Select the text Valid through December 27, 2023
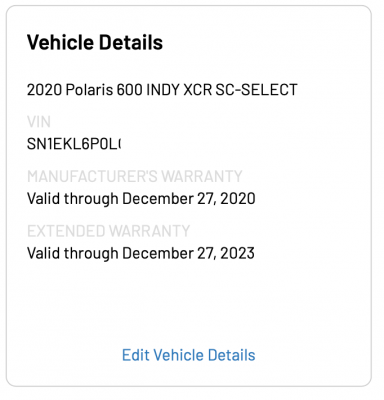 [x=141, y=253]
